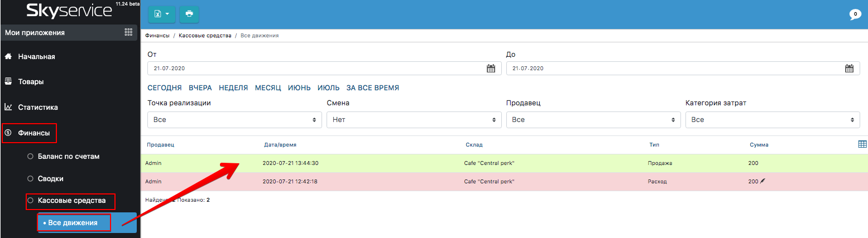The height and width of the screenshot is (238, 868).
Task: Open the chat notifications bubble icon
Action: [x=854, y=14]
